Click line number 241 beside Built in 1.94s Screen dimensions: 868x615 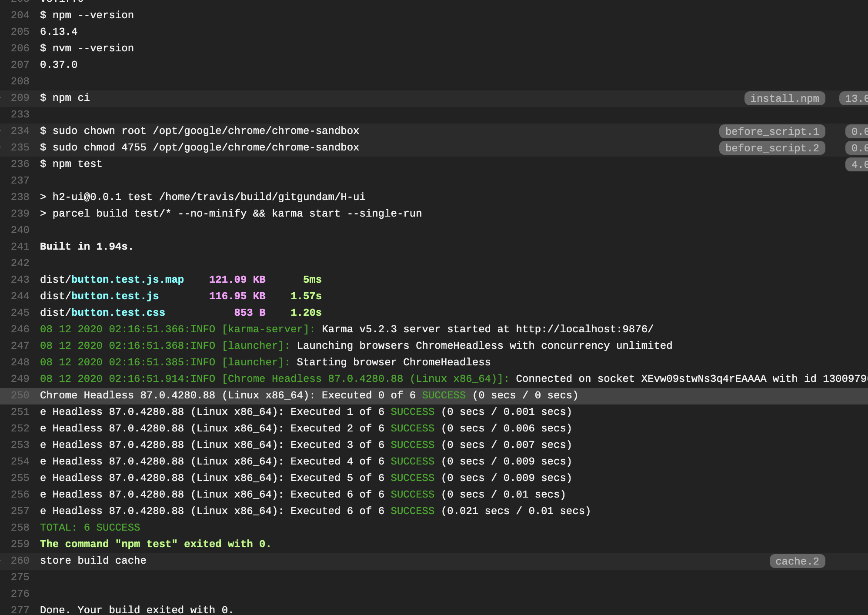pos(20,247)
